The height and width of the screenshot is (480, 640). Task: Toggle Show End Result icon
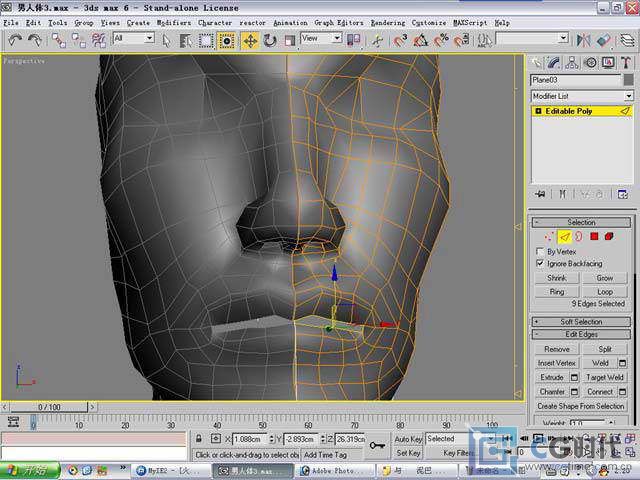click(x=563, y=194)
